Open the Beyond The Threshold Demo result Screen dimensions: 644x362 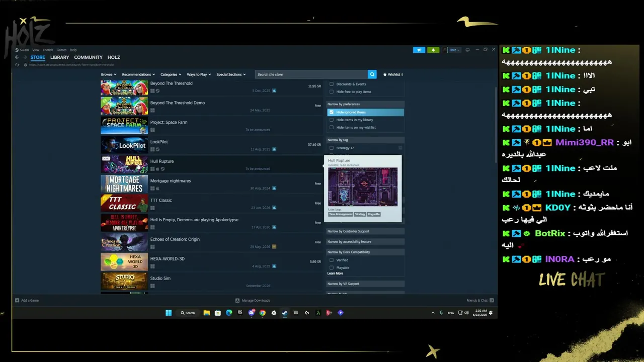coord(211,106)
